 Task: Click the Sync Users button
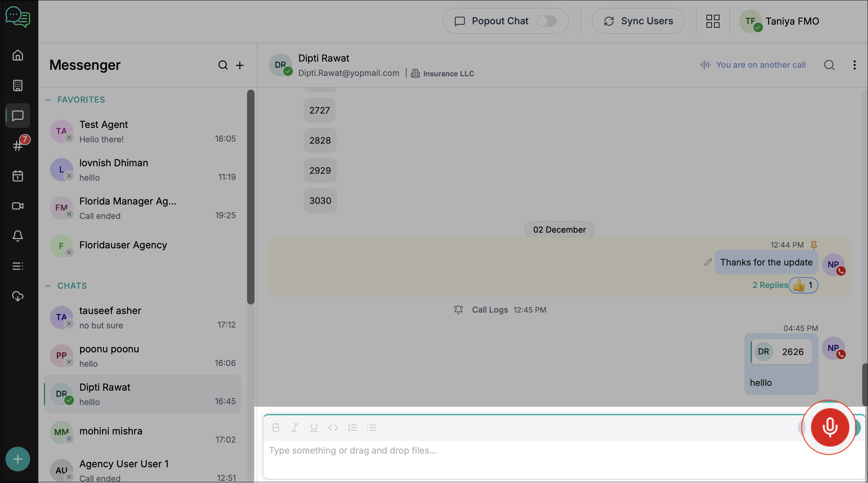pyautogui.click(x=638, y=21)
